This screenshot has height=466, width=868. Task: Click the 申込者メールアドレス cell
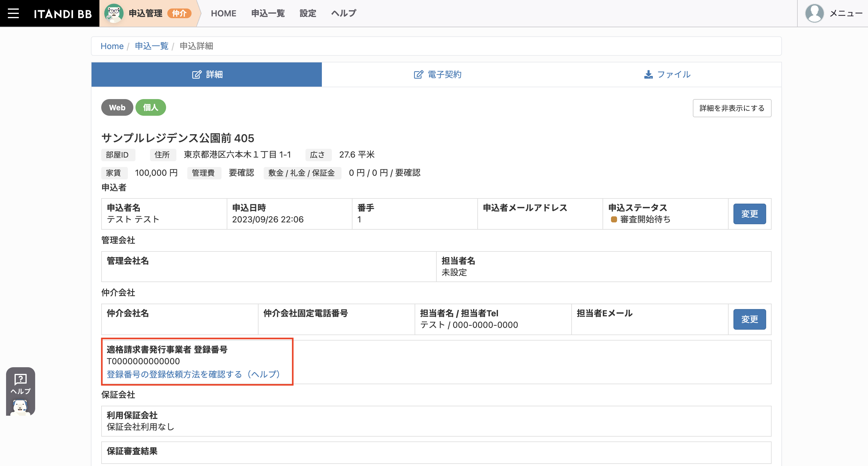(540, 214)
